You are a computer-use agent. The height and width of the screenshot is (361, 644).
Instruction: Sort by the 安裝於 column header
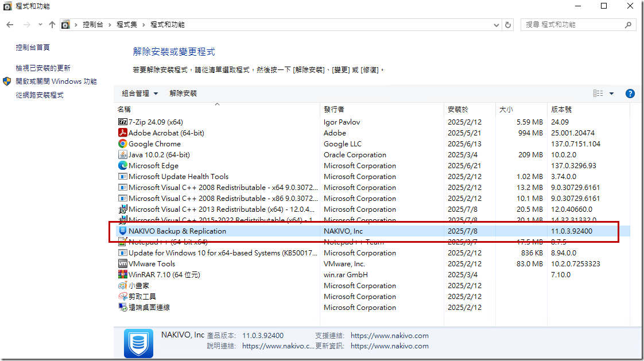[x=470, y=109]
